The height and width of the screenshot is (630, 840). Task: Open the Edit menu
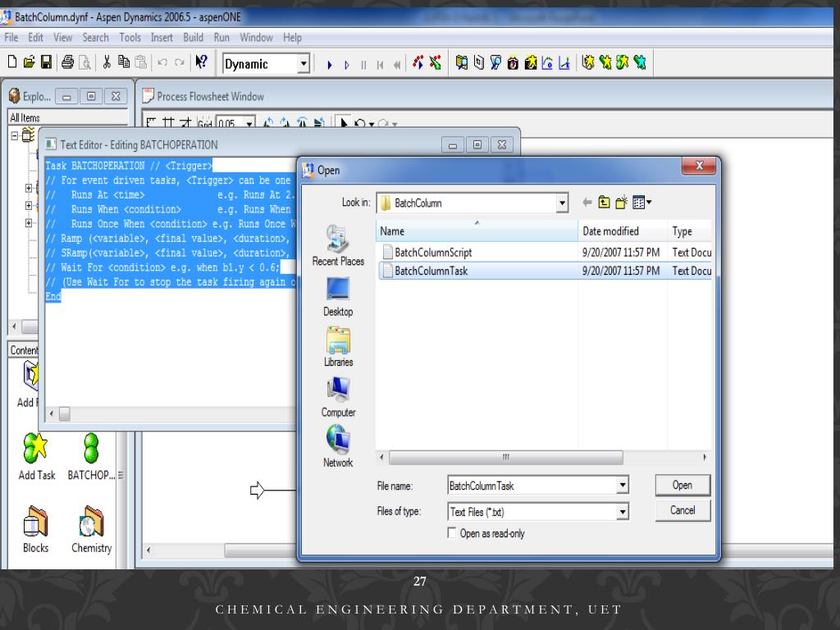pyautogui.click(x=36, y=38)
